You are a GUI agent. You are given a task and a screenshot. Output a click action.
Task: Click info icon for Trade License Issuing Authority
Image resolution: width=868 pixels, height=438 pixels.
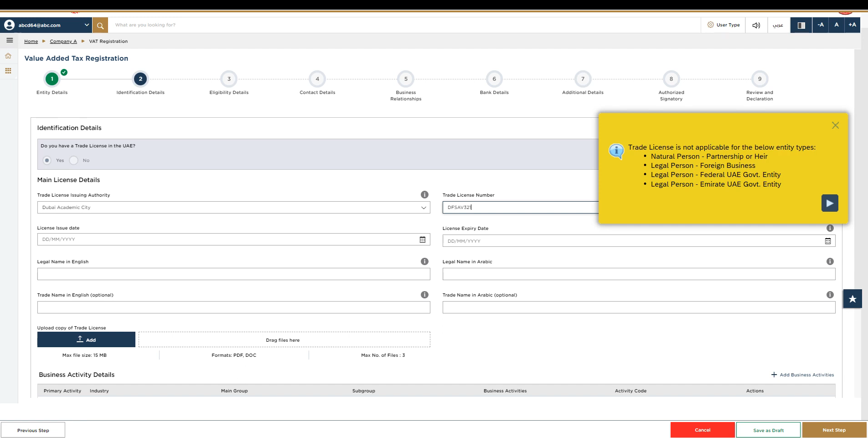point(424,195)
